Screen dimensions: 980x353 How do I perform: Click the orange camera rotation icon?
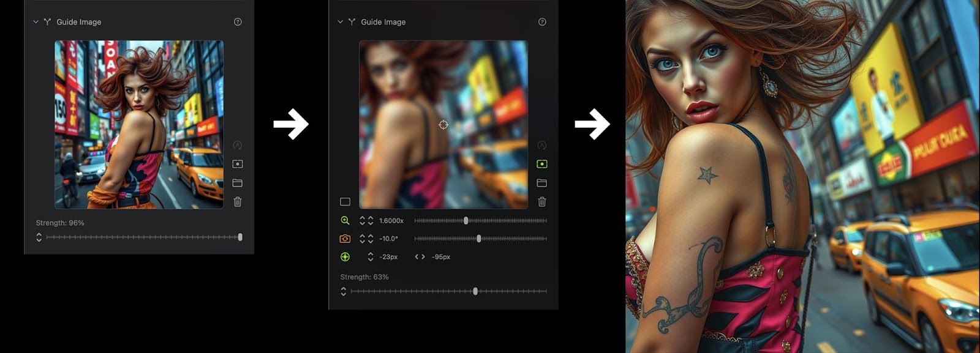tap(345, 239)
